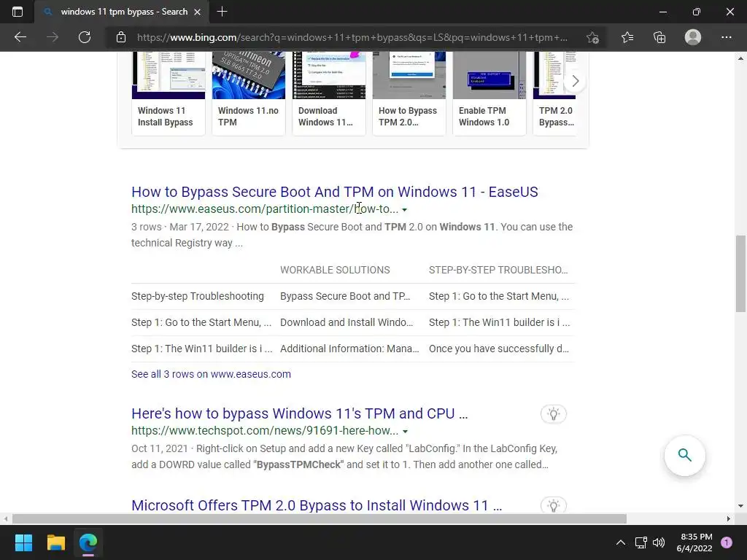Click the Bing URL in address bar
The height and width of the screenshot is (560, 747).
coord(352,37)
